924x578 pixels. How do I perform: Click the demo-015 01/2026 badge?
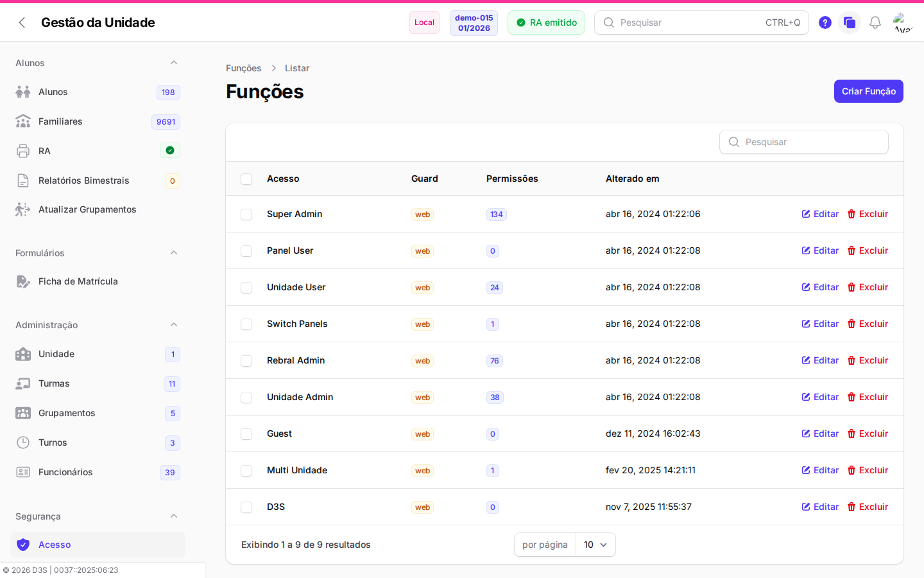[x=474, y=23]
